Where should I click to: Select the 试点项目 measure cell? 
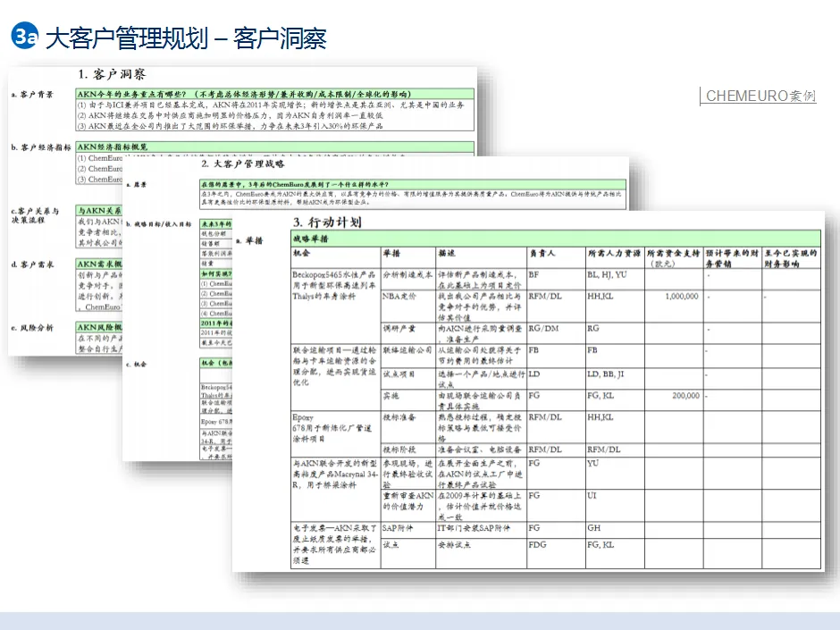coord(408,378)
